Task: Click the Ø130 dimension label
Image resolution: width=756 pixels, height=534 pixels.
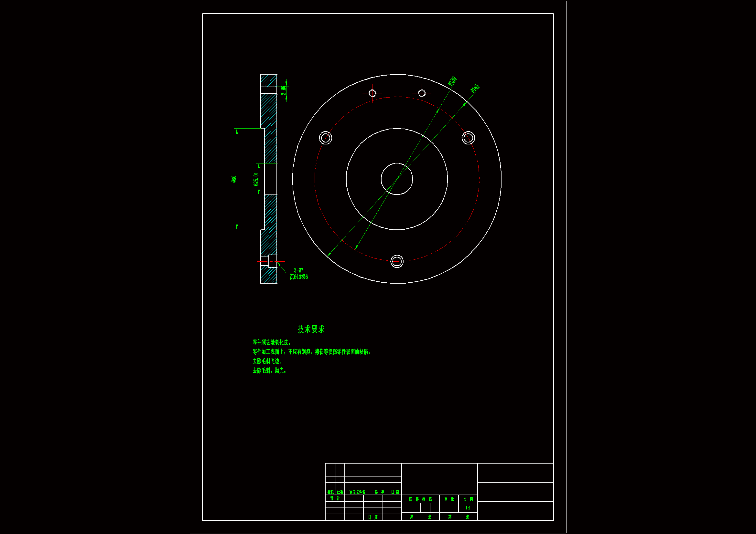Action: (452, 81)
